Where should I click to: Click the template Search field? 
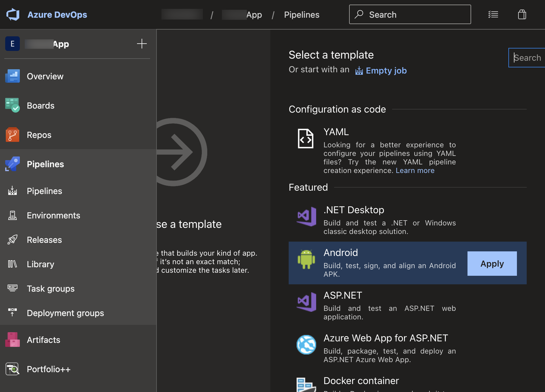coord(527,58)
